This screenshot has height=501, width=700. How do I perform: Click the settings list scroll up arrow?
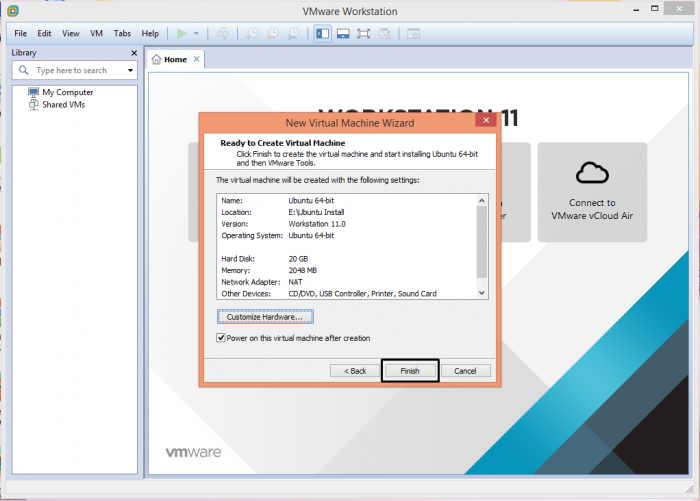point(482,200)
